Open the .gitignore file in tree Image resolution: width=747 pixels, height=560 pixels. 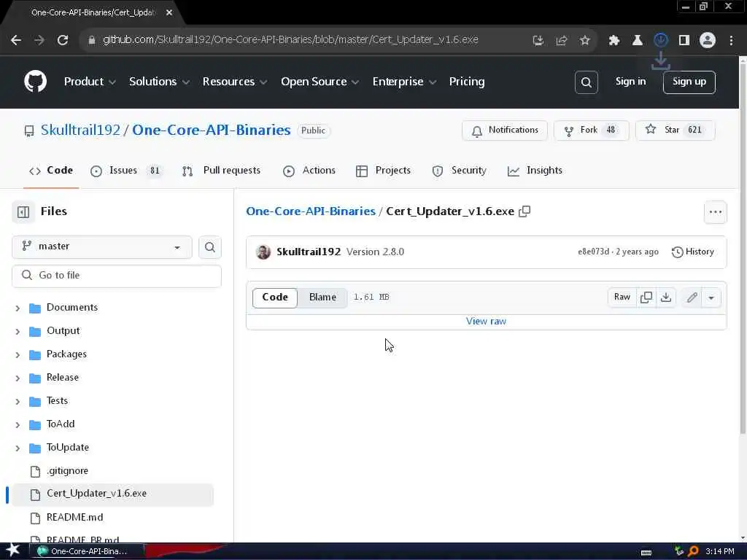[67, 472]
